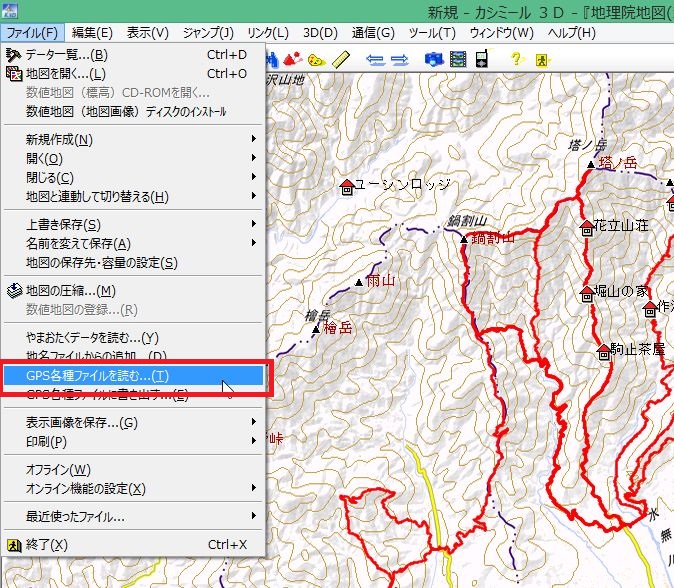This screenshot has height=588, width=674.
Task: Open the リンク(L) menu
Action: pos(268,33)
